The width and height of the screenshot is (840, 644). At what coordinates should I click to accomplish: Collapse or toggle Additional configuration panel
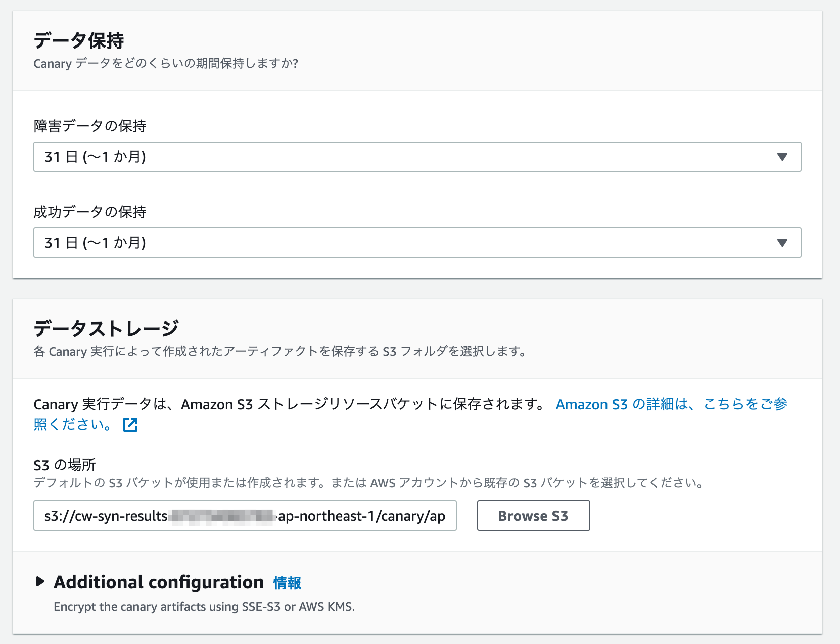coord(157,582)
